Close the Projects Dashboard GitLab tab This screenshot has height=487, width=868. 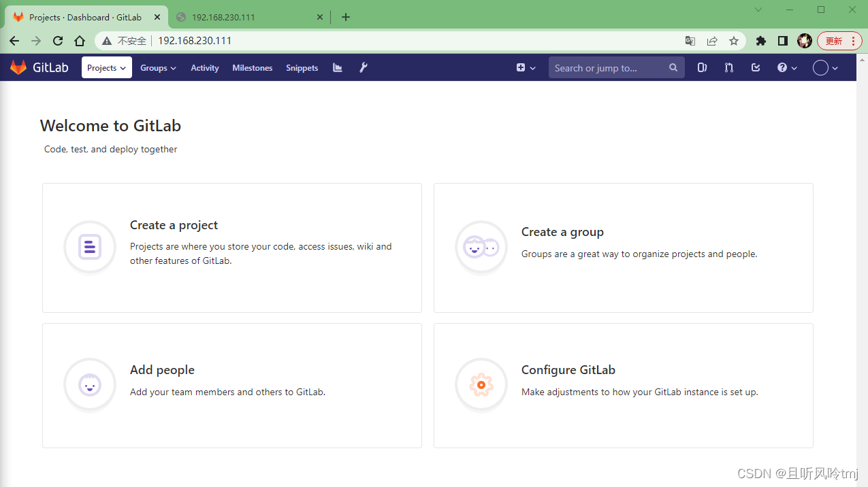(x=157, y=17)
